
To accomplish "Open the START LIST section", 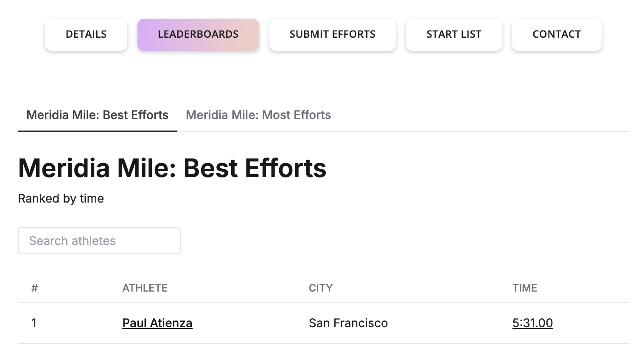I will [x=454, y=34].
